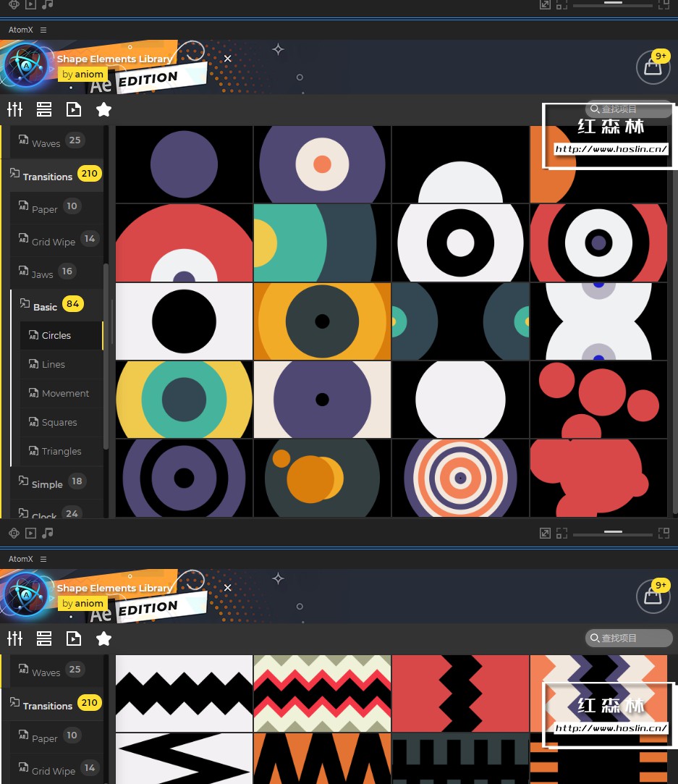Select the white half circle on black thumbnail
The width and height of the screenshot is (678, 784).
click(460, 164)
